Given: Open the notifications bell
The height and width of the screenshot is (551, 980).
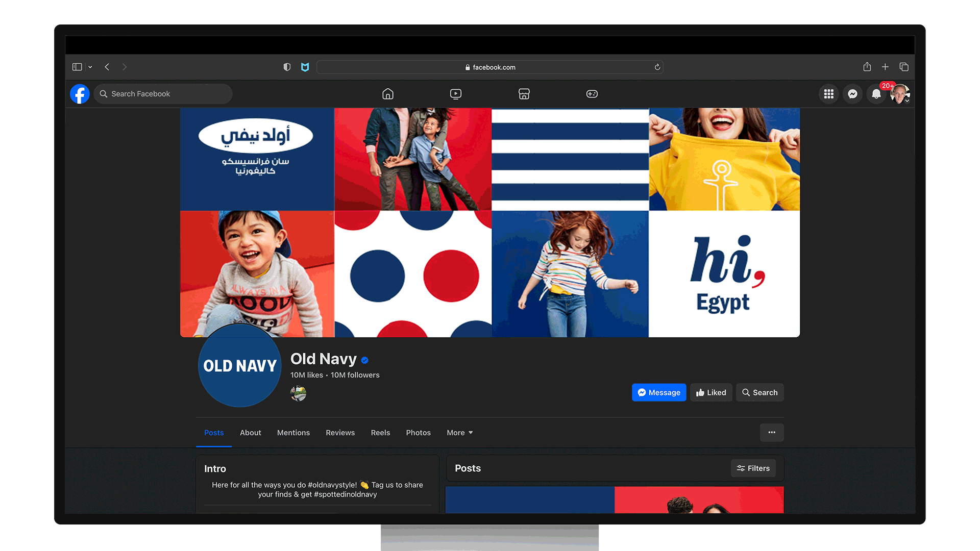Looking at the screenshot, I should point(876,94).
